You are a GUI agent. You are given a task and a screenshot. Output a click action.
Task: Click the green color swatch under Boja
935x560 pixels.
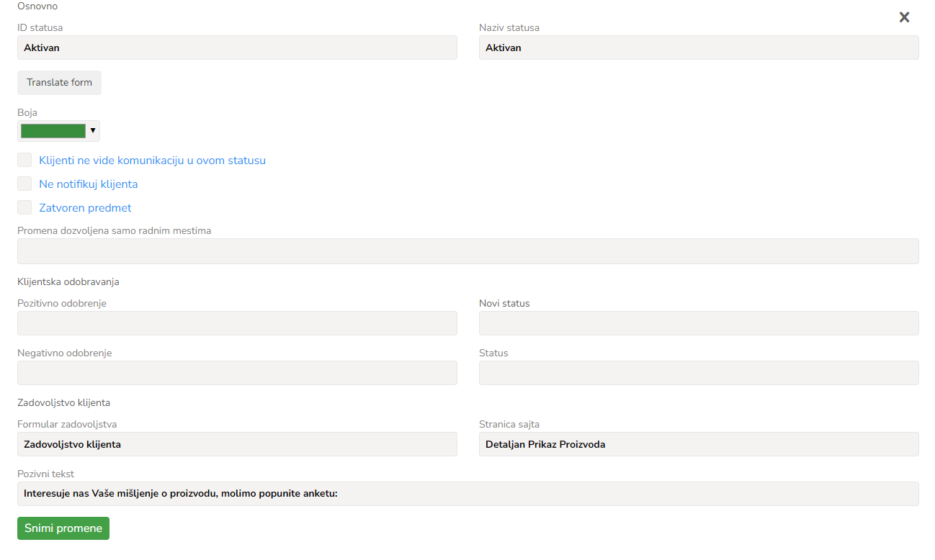coord(53,131)
